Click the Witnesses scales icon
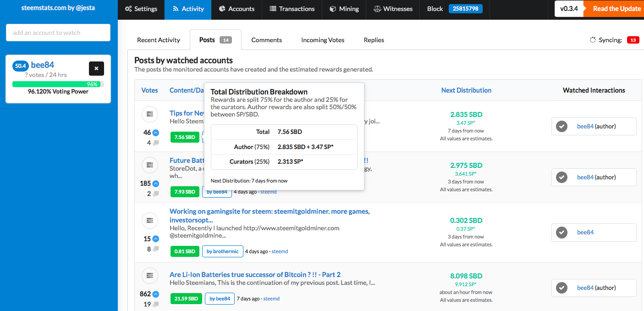 coord(377,9)
